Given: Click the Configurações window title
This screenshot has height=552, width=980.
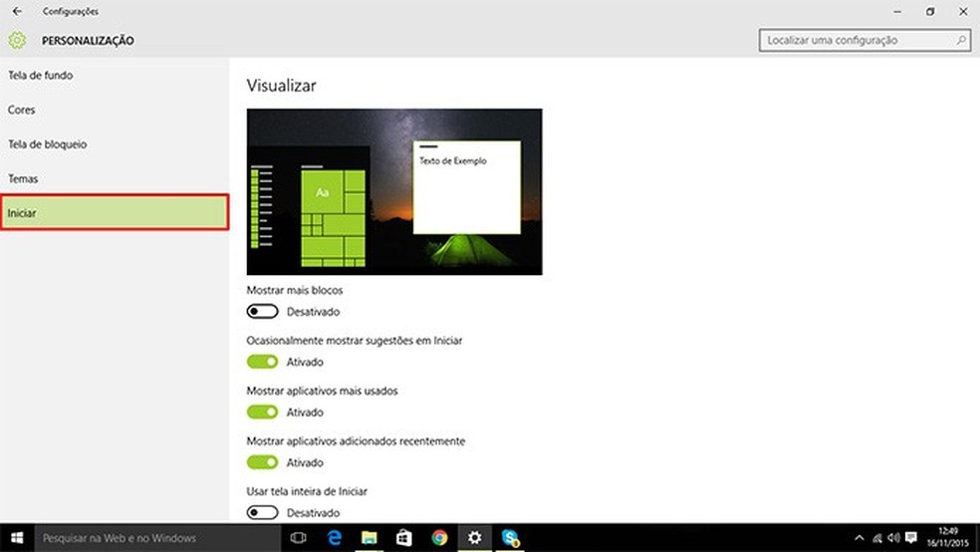Looking at the screenshot, I should 71,11.
